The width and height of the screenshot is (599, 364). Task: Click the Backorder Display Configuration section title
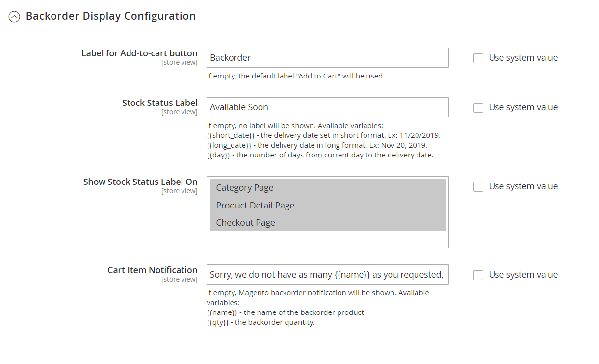[x=110, y=16]
